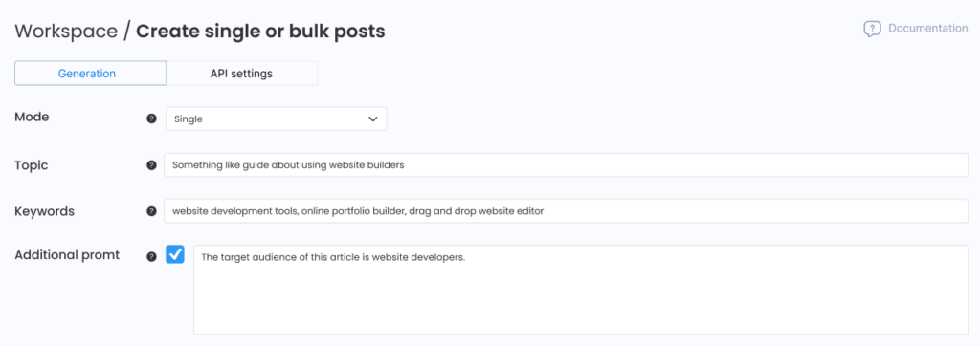Click the help icon beside Additional promt
Viewport: 980px width, 346px height.
[151, 256]
